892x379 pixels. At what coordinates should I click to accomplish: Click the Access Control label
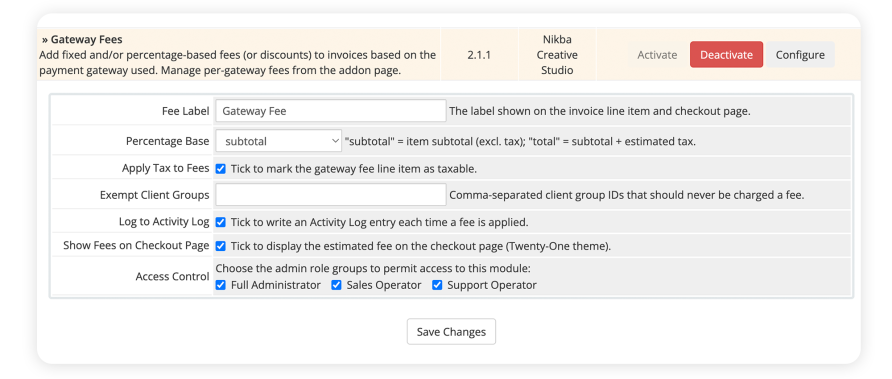[x=172, y=277]
